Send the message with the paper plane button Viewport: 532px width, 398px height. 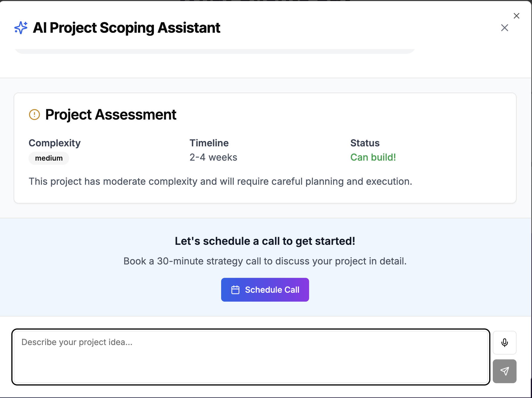click(504, 371)
